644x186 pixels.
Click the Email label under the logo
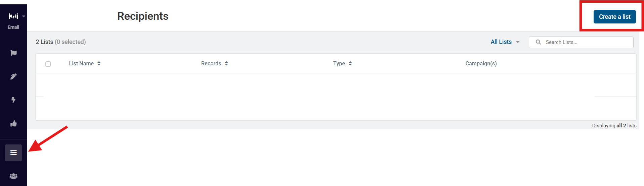[13, 27]
